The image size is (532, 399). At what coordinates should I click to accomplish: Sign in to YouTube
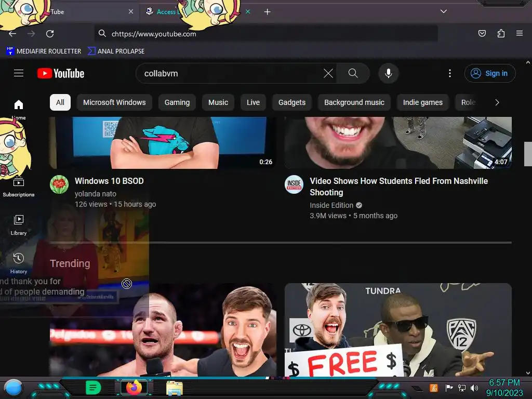click(490, 73)
